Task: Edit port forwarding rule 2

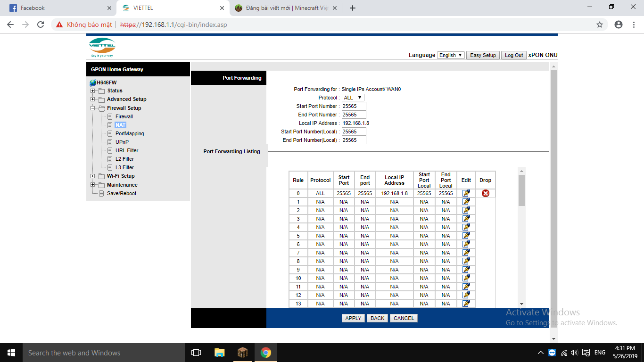Action: [466, 210]
